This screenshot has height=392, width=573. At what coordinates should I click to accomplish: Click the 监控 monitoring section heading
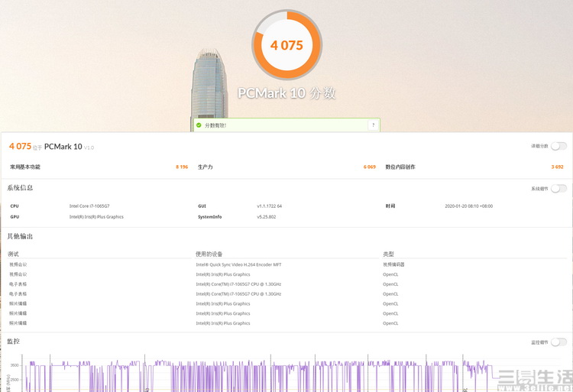(x=14, y=342)
